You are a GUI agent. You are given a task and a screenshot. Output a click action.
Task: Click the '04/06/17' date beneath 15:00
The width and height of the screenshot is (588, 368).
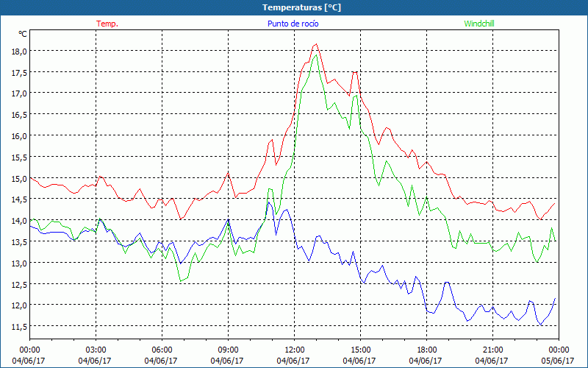click(359, 361)
